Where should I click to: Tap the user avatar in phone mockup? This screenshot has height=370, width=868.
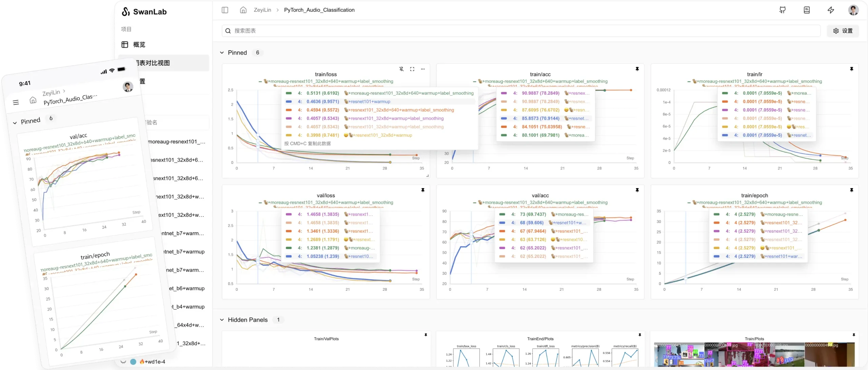tap(128, 87)
